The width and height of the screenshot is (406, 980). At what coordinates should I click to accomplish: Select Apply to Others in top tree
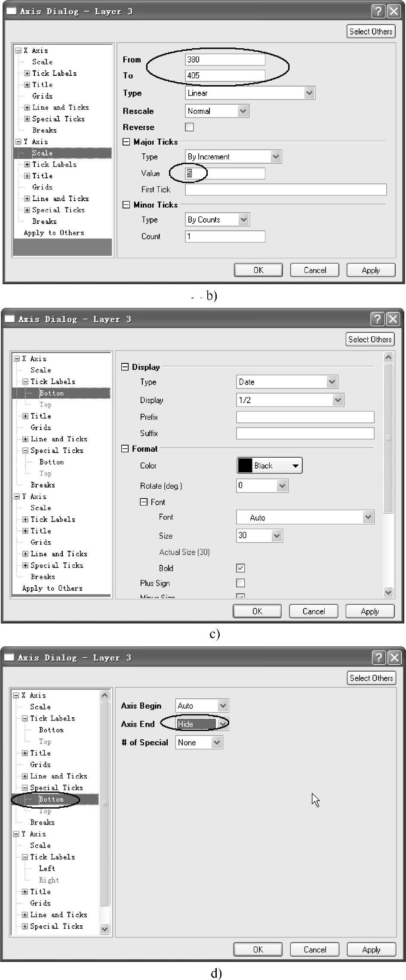coord(54,233)
